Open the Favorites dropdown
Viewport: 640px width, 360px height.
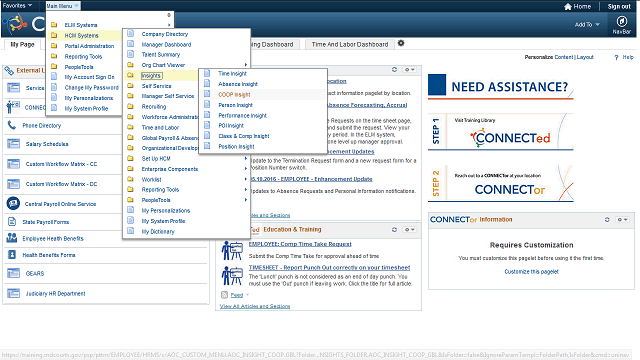[x=18, y=6]
